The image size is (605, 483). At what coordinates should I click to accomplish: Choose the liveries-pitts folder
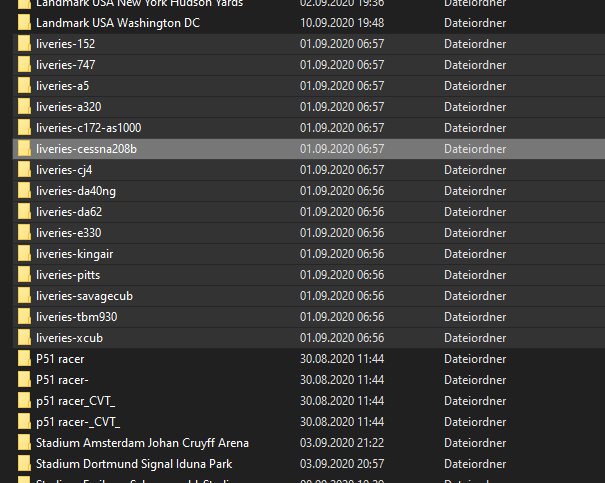(68, 275)
